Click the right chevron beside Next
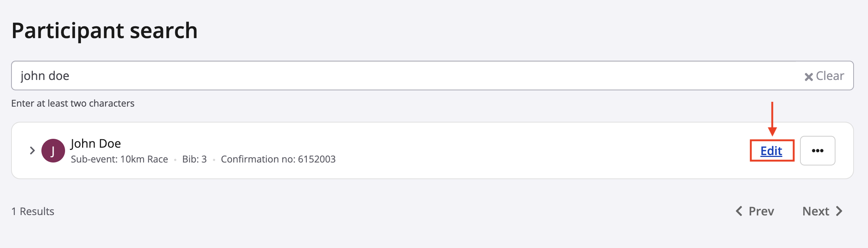This screenshot has width=868, height=248. (840, 211)
